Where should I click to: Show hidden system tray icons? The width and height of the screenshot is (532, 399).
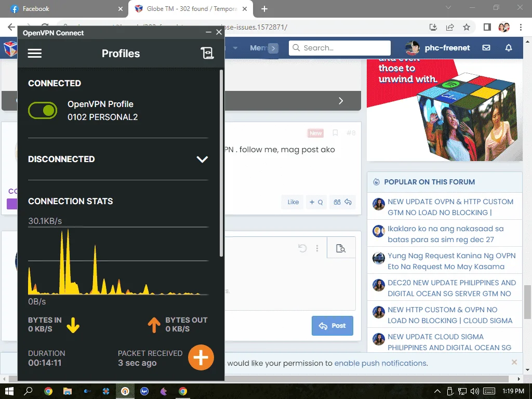(x=437, y=391)
